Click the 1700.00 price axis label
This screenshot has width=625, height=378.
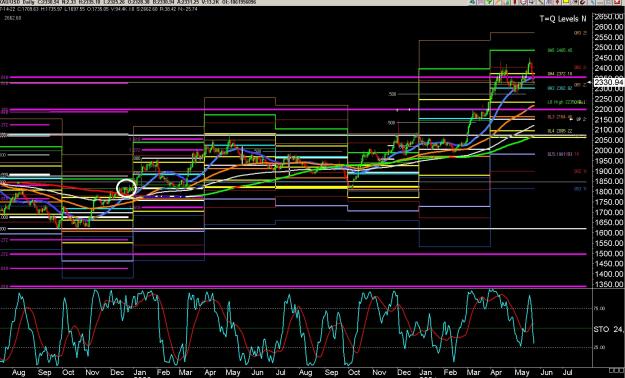point(608,213)
